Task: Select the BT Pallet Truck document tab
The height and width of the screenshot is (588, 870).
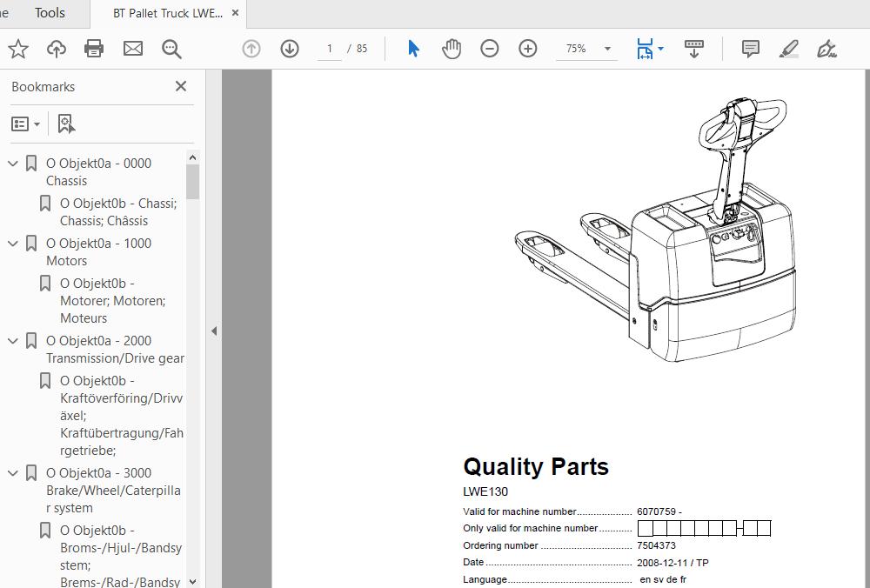Action: (x=167, y=14)
